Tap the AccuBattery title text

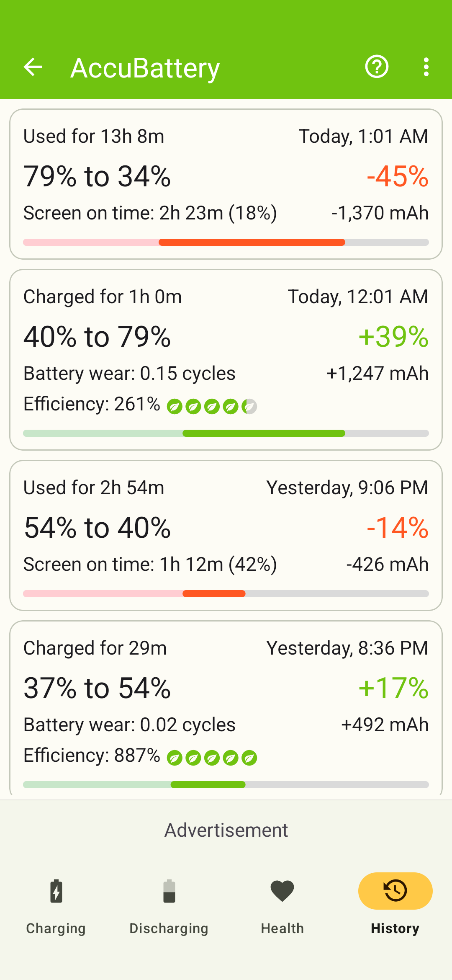(145, 68)
